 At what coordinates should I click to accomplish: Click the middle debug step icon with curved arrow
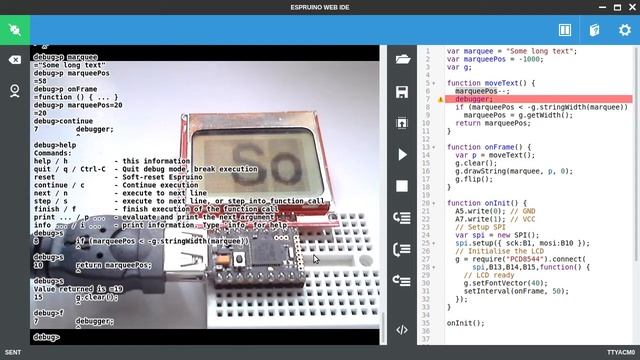point(402,249)
